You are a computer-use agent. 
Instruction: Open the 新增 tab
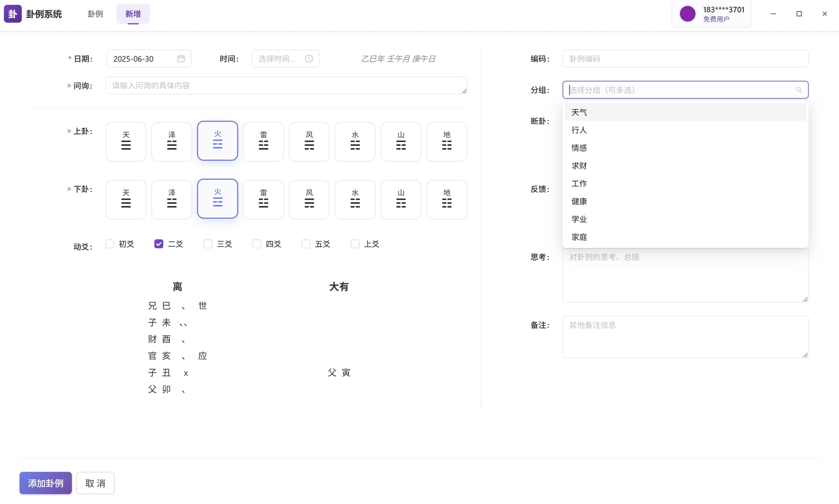(133, 14)
